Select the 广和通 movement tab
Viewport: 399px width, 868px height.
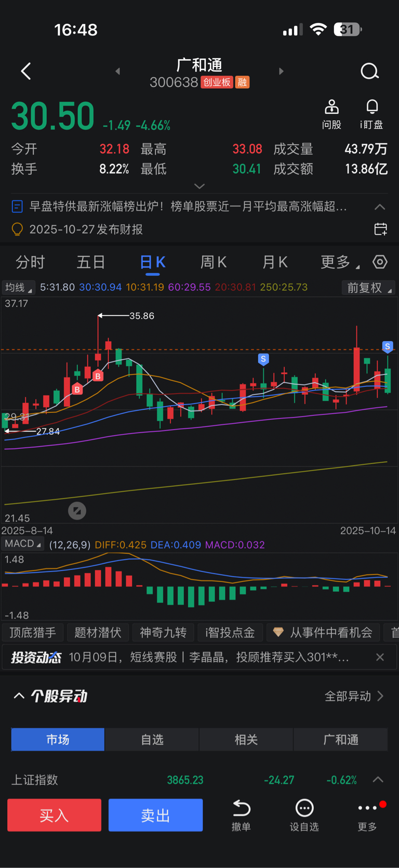point(341,740)
